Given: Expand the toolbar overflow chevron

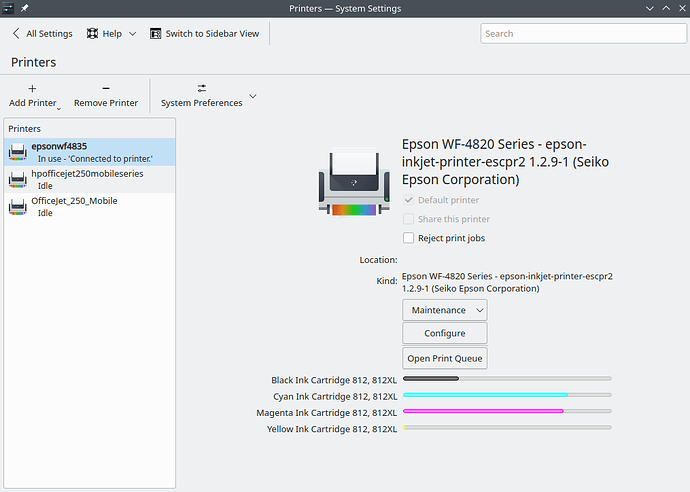Looking at the screenshot, I should [x=252, y=96].
